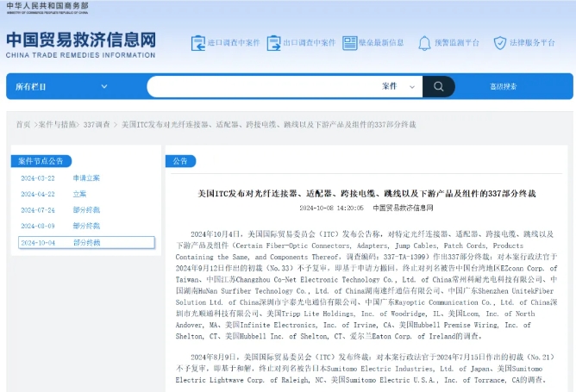Select the 公告 tab header

click(x=180, y=161)
